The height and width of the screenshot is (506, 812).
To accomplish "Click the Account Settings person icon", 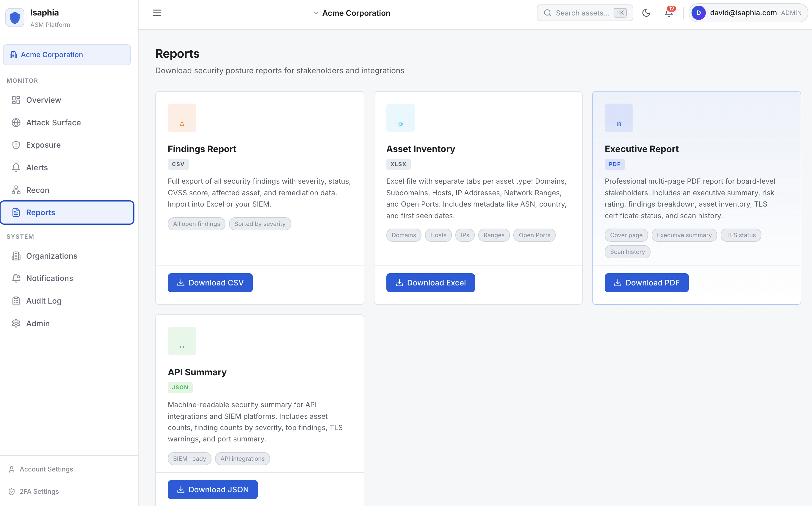I will click(x=12, y=469).
